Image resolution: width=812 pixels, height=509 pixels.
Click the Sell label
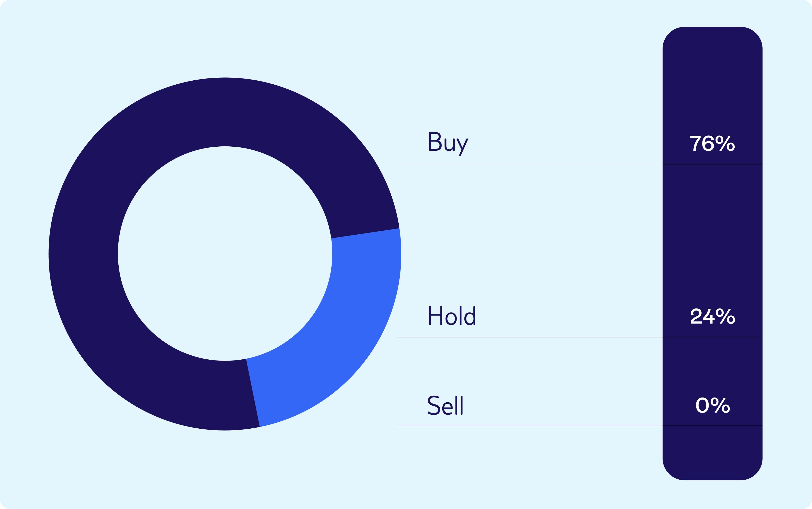click(445, 405)
